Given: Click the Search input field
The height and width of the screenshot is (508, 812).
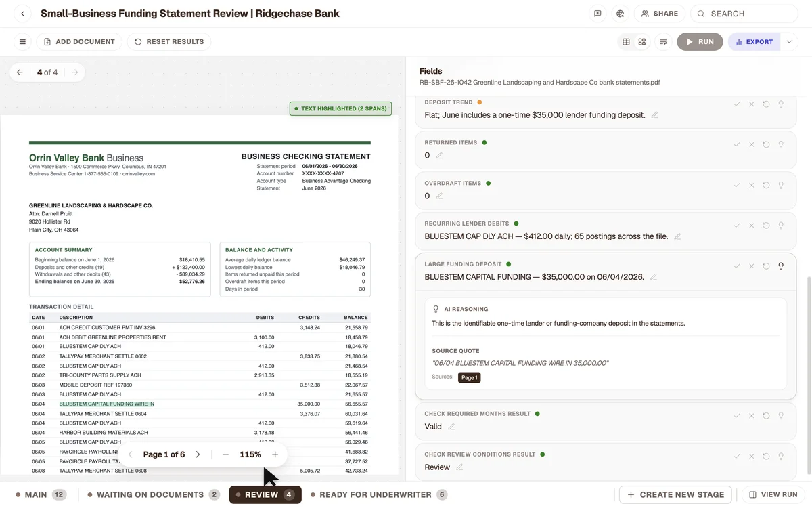Looking at the screenshot, I should point(744,14).
